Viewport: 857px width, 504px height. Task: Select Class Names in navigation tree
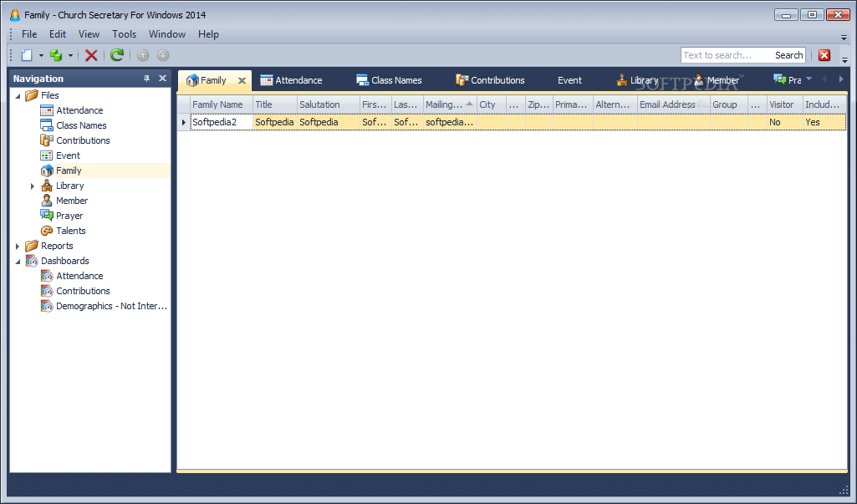81,125
